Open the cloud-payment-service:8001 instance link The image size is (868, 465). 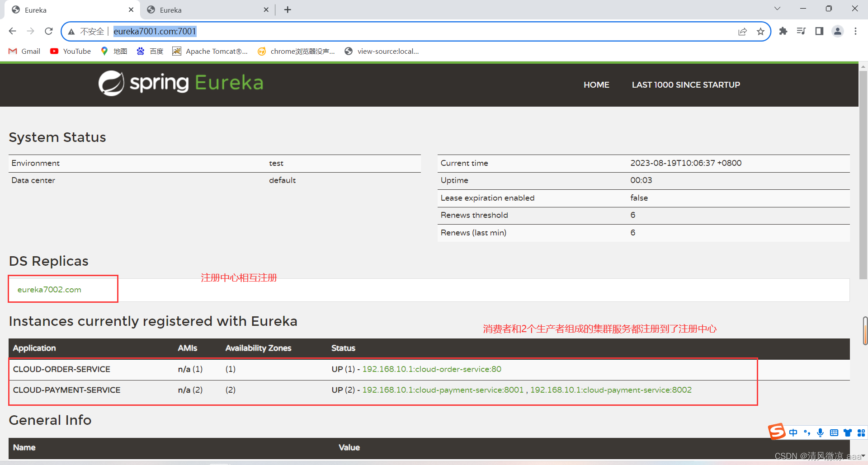pos(443,390)
